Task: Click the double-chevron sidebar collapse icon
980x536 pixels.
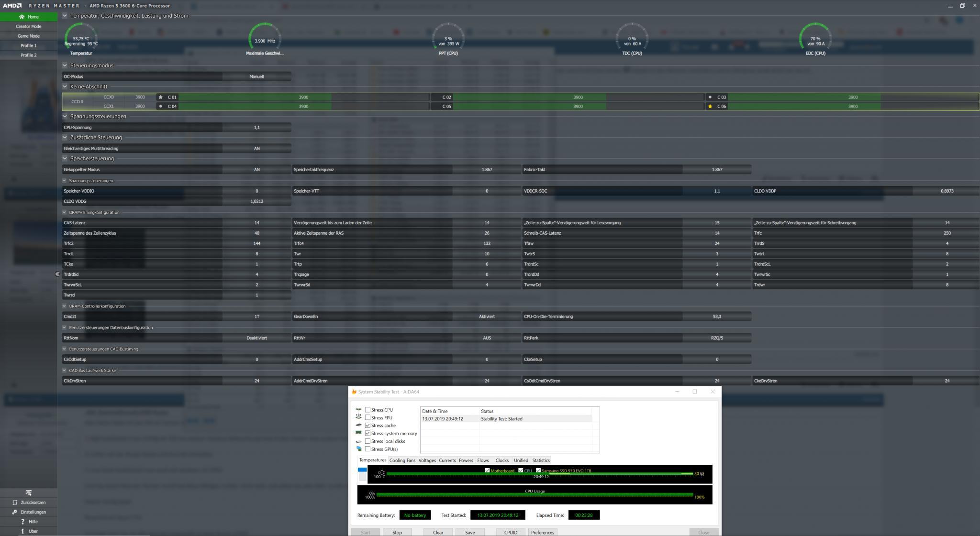Action: click(57, 274)
